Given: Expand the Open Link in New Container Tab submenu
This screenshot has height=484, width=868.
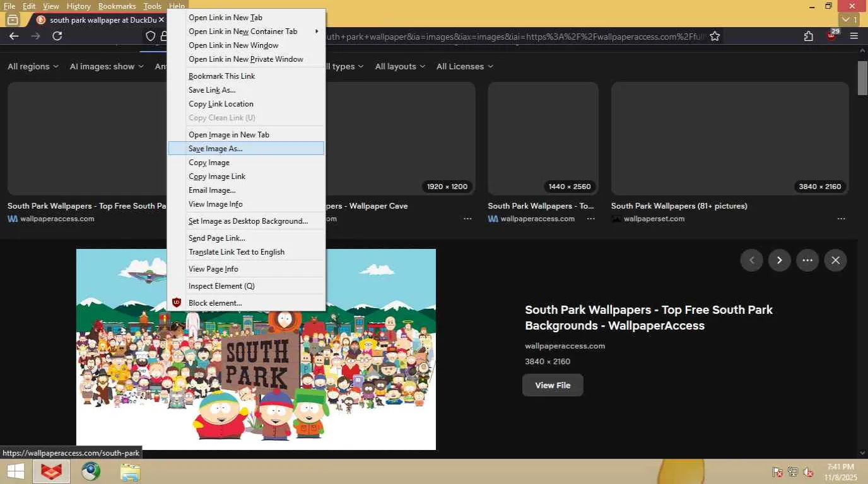Looking at the screenshot, I should 246,32.
